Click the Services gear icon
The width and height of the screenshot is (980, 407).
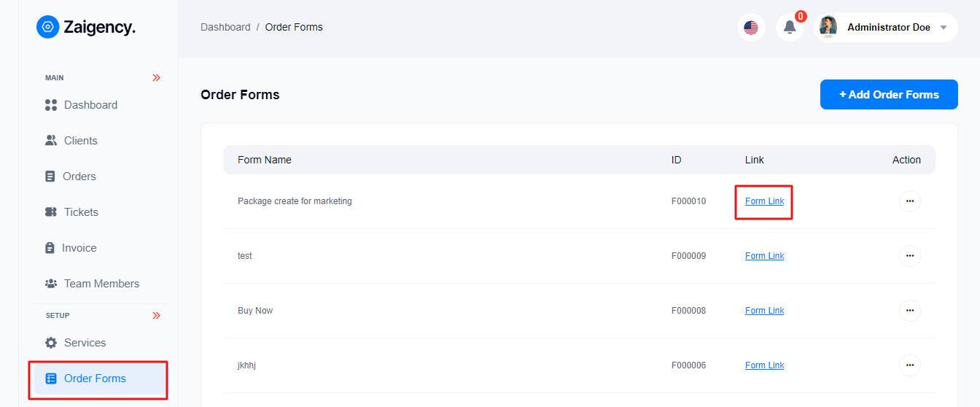(50, 343)
